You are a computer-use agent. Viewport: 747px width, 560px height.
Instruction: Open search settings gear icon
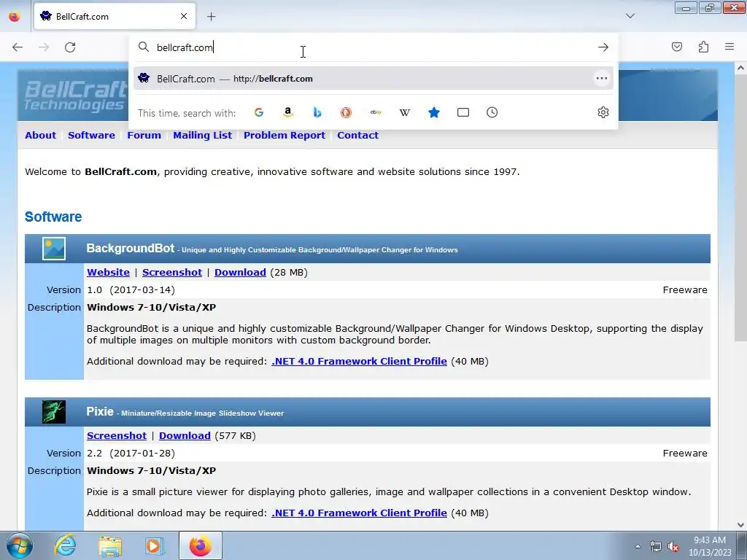pos(603,112)
